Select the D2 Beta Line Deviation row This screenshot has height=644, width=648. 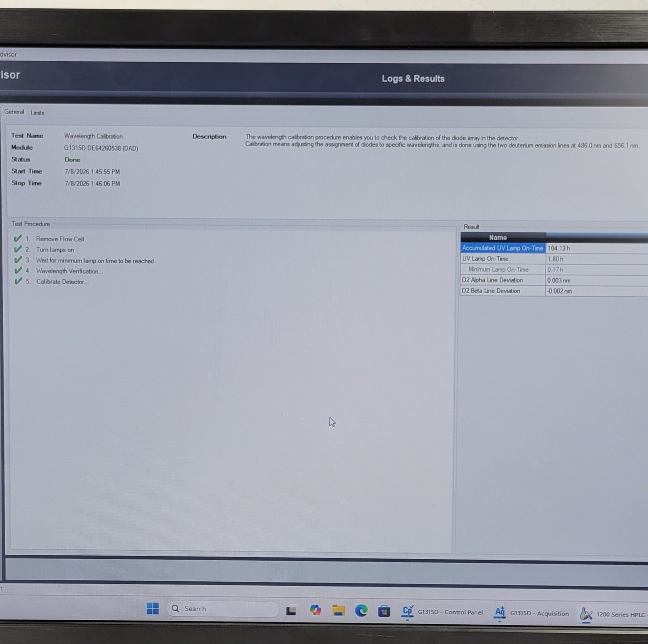pos(554,291)
